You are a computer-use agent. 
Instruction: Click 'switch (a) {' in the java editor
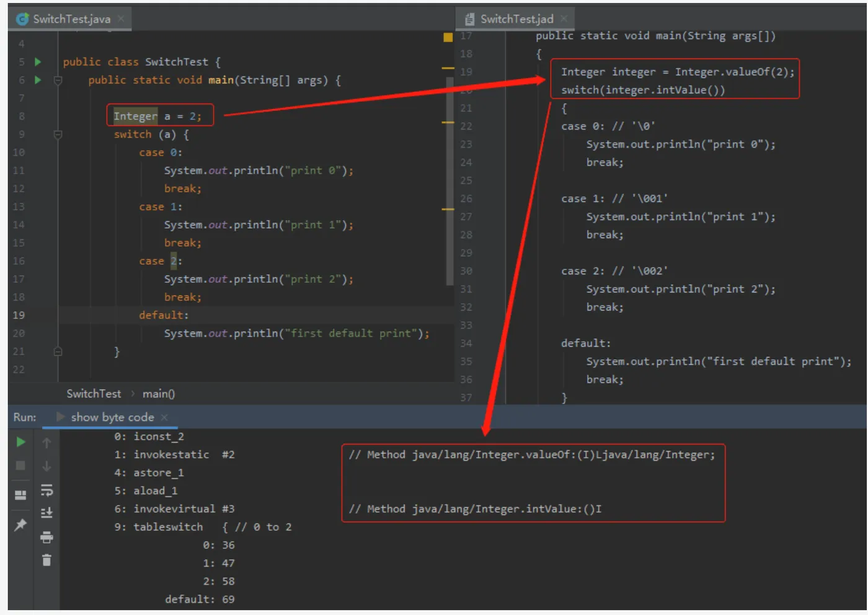[x=151, y=135]
